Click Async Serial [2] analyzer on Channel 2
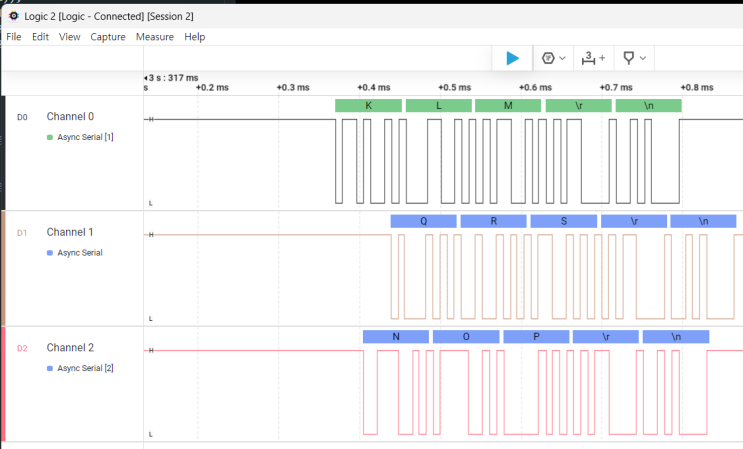Screen dimensions: 743x449 pos(85,368)
